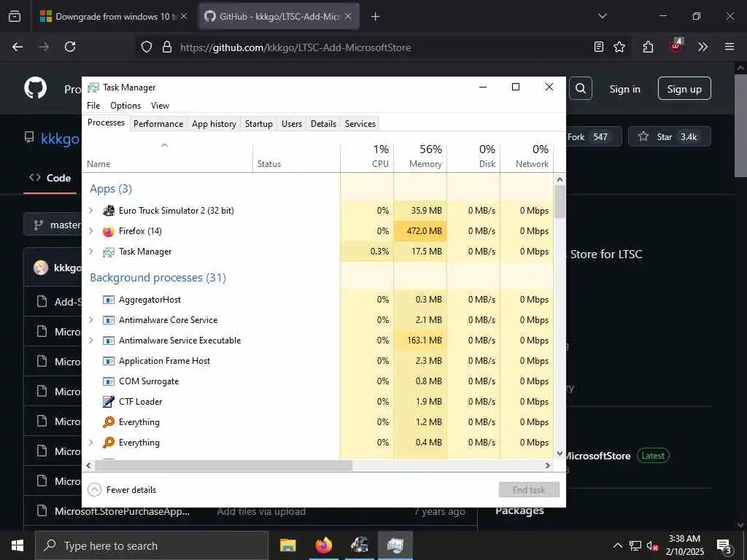Open the GitHub logo home link
747x560 pixels.
[x=36, y=88]
